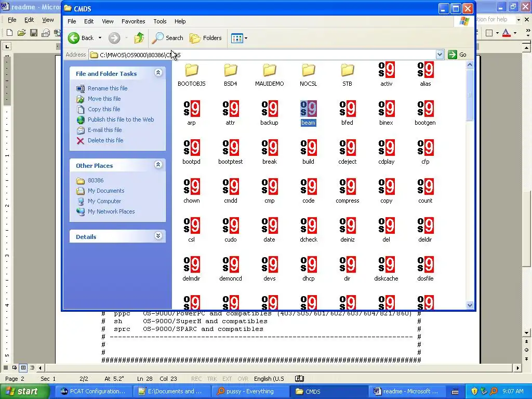Viewport: 532px width, 399px height.
Task: Expand the Details panel
Action: point(158,236)
